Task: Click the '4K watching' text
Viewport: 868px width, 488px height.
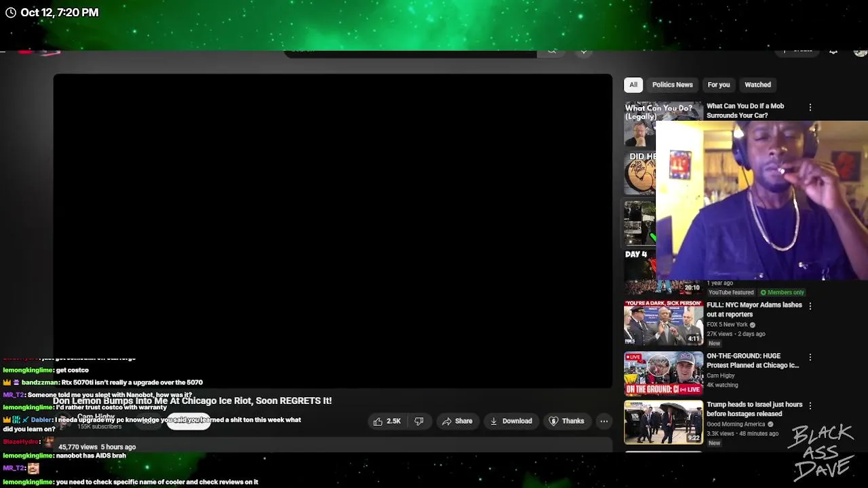Action: click(722, 385)
